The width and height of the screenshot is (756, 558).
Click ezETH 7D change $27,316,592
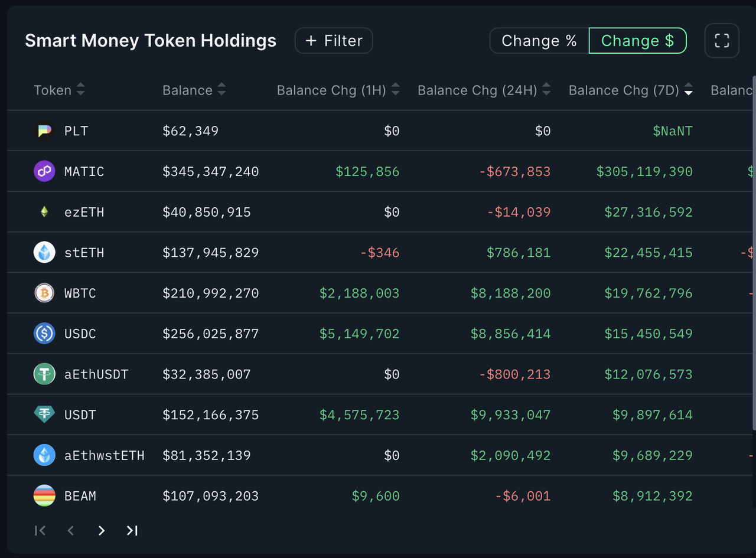(649, 213)
